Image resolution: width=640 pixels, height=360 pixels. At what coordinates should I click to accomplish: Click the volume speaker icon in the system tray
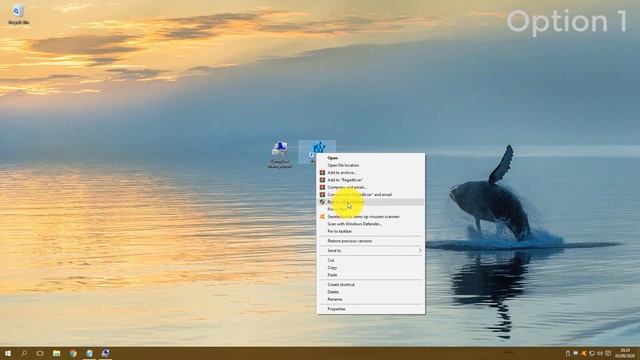(600, 353)
